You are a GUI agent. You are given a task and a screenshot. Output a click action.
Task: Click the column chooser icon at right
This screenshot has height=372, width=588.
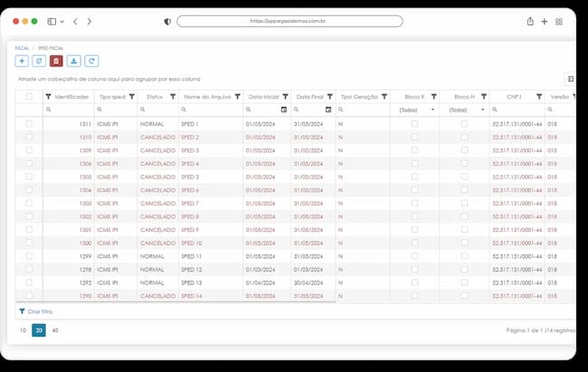coord(571,79)
